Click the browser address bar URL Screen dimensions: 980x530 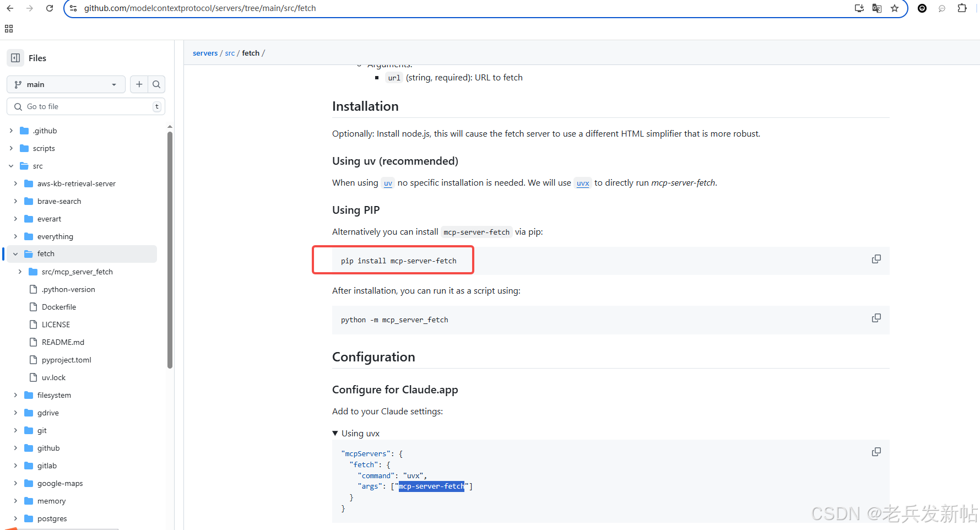pyautogui.click(x=200, y=8)
